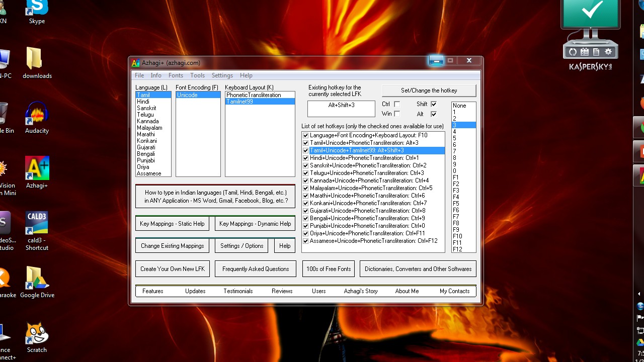
Task: Open the cald3 Shortcut icon
Action: pos(37,223)
